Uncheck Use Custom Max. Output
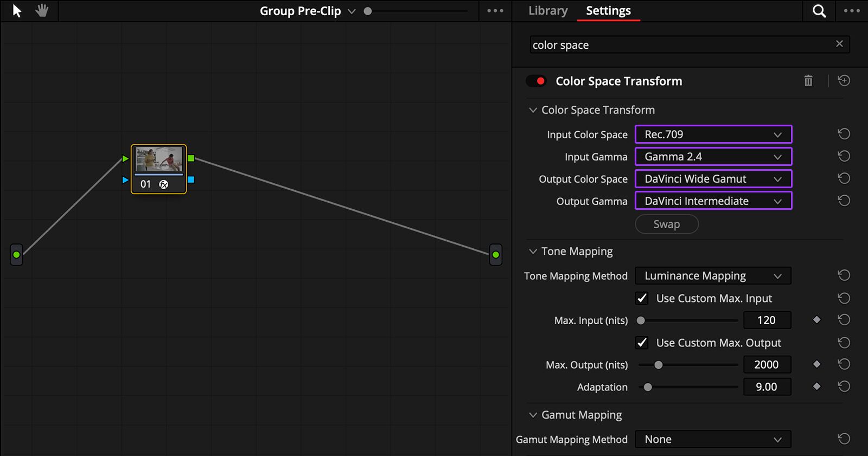 (x=642, y=343)
